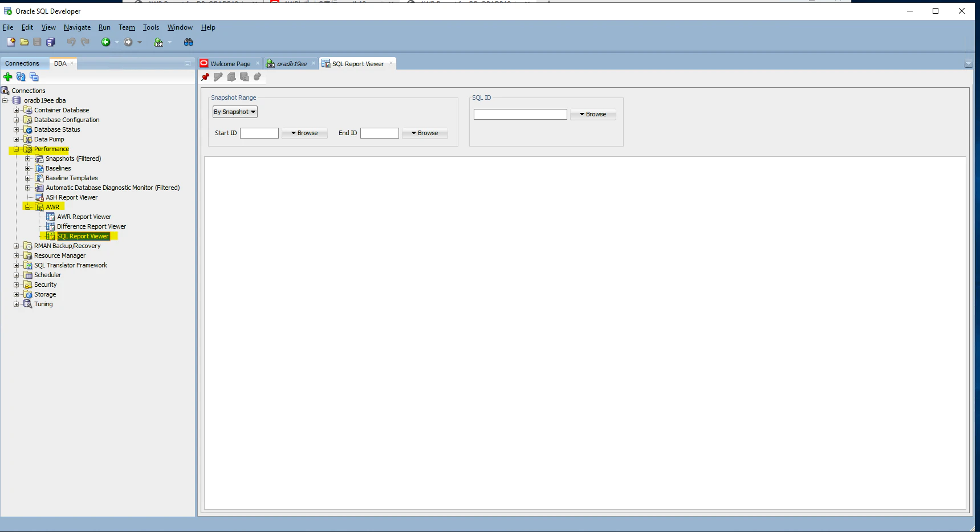Click Browse button next to End ID

pyautogui.click(x=425, y=133)
